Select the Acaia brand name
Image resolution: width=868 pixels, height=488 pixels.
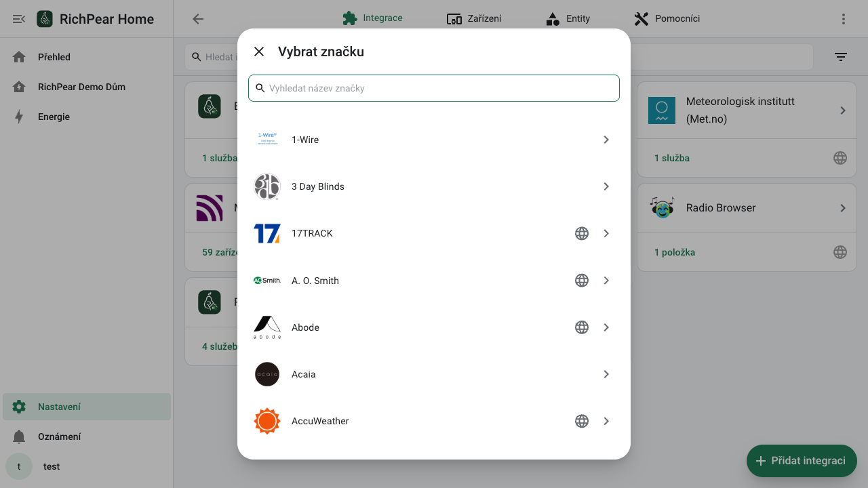tap(304, 374)
